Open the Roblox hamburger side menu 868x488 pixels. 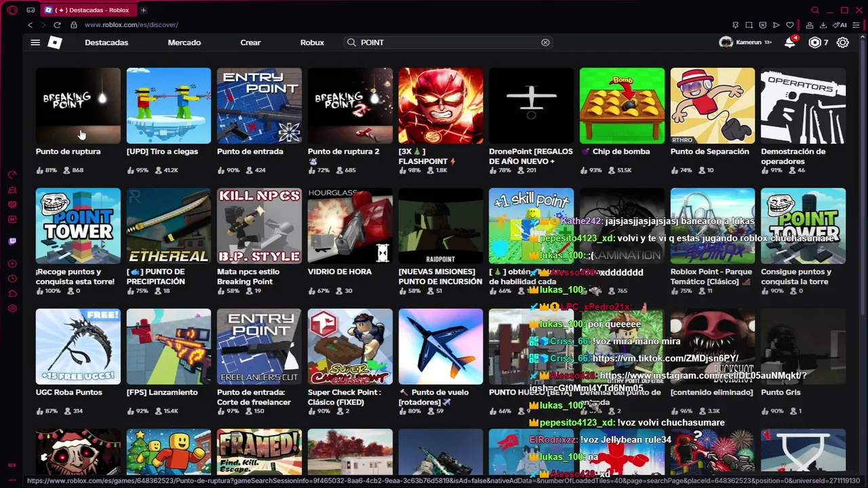coord(35,42)
